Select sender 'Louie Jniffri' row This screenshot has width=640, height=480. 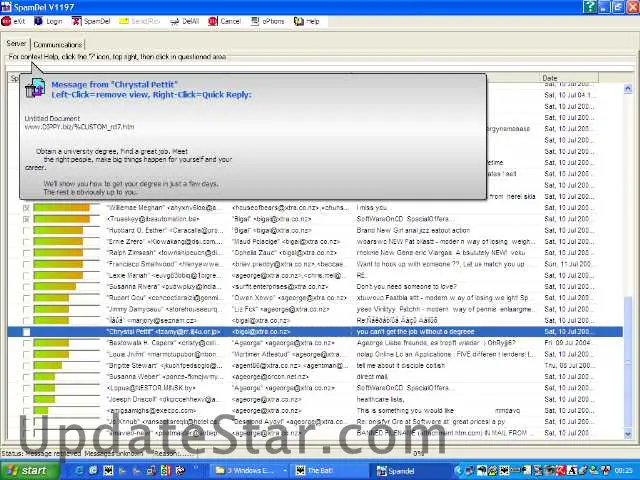click(162, 354)
